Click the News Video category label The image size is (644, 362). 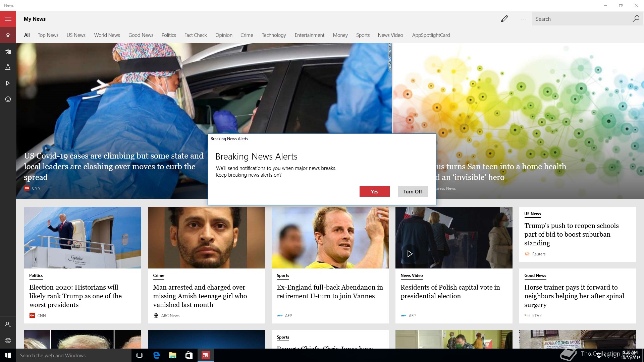pyautogui.click(x=412, y=276)
